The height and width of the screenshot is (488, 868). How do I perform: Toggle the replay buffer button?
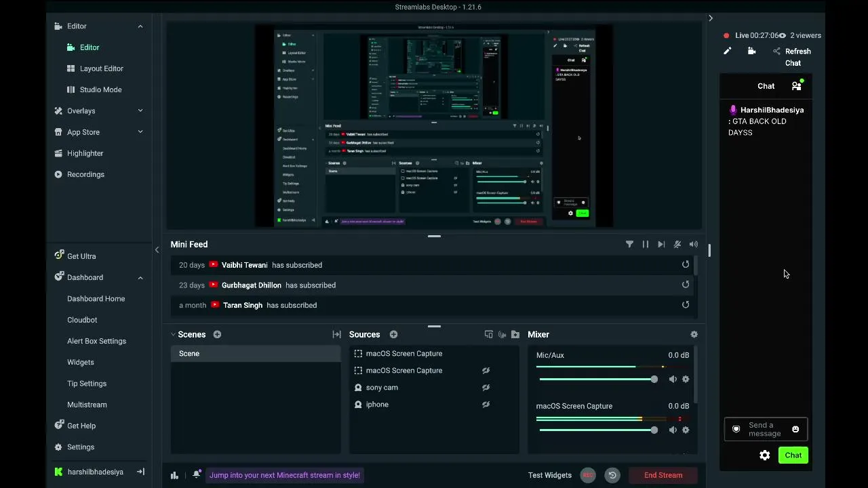pyautogui.click(x=612, y=475)
